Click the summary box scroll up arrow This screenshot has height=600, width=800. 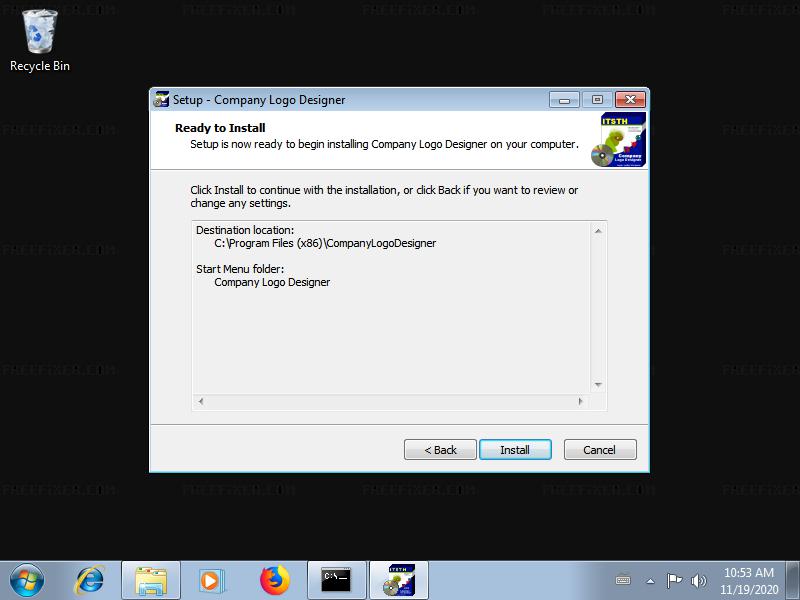click(598, 231)
